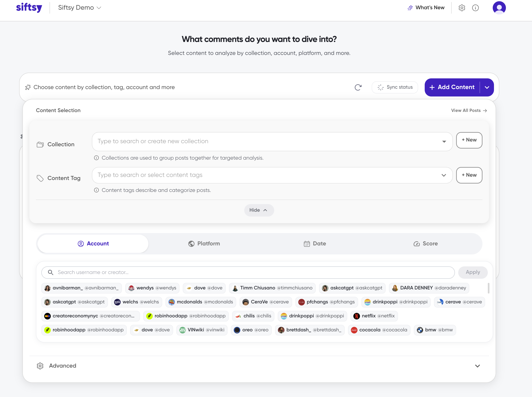This screenshot has height=397, width=532.
Task: Click the VINwiki logo avatar
Action: [x=182, y=330]
